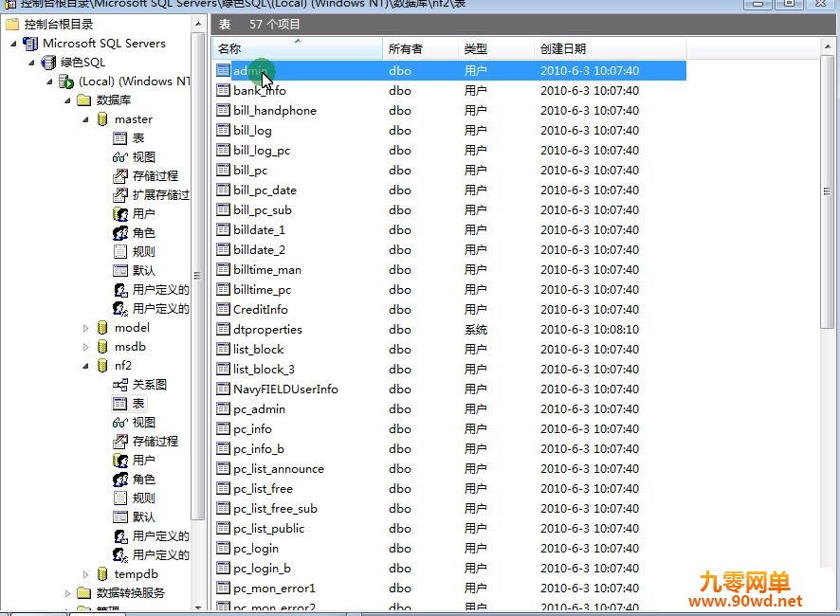Click the (Local) server running icon

click(66, 82)
